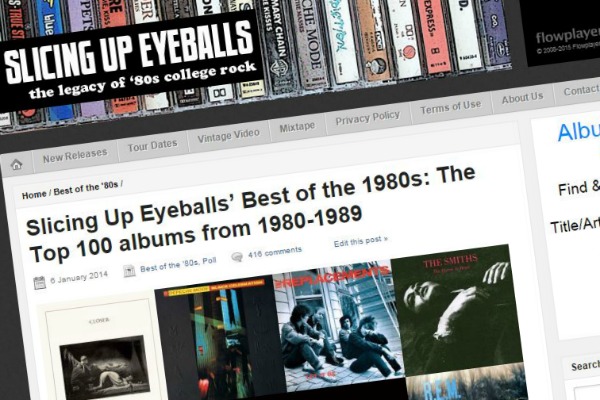Click the home icon in navigation bar
Image resolution: width=600 pixels, height=400 pixels.
[x=16, y=165]
